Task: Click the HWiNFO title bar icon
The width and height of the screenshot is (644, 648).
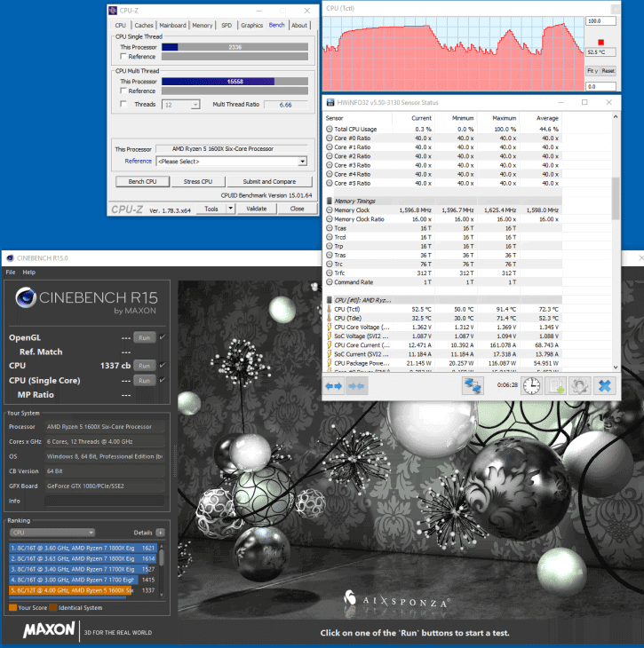Action: tap(330, 102)
